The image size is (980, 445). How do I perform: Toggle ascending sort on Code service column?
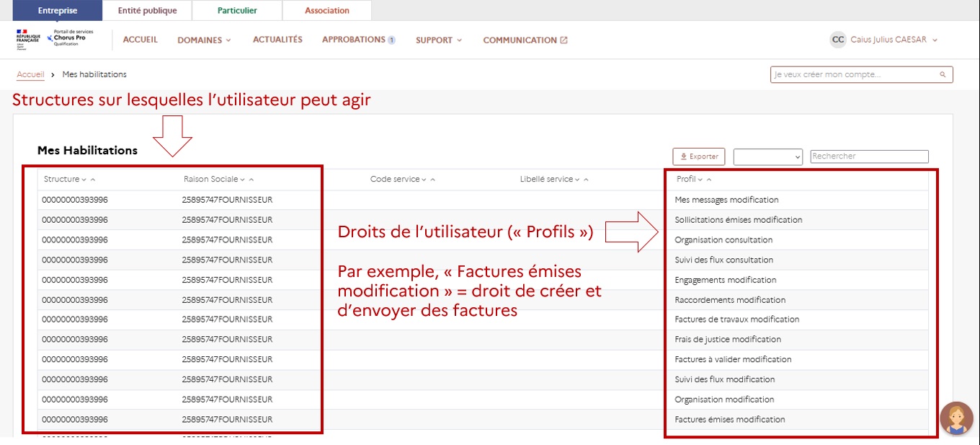click(432, 179)
